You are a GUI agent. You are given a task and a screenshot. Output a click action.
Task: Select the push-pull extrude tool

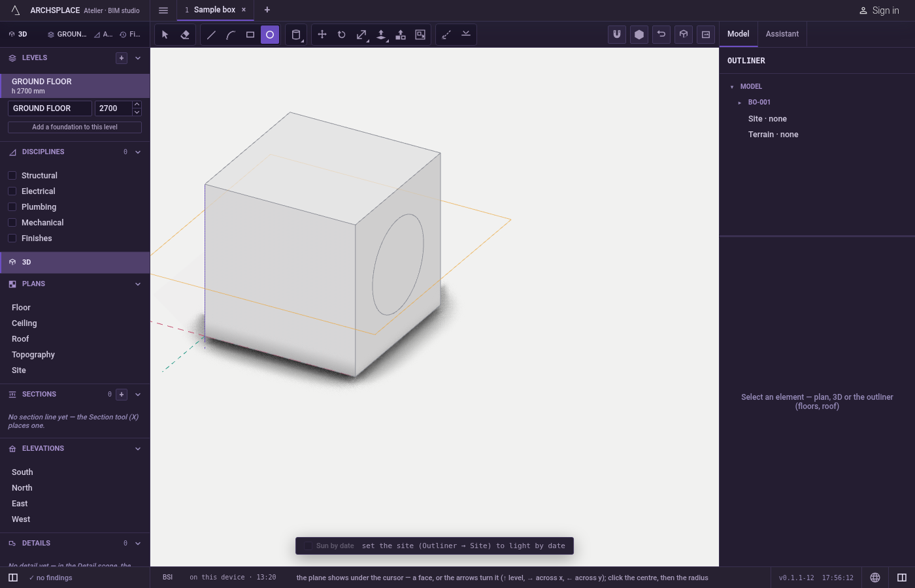(381, 35)
